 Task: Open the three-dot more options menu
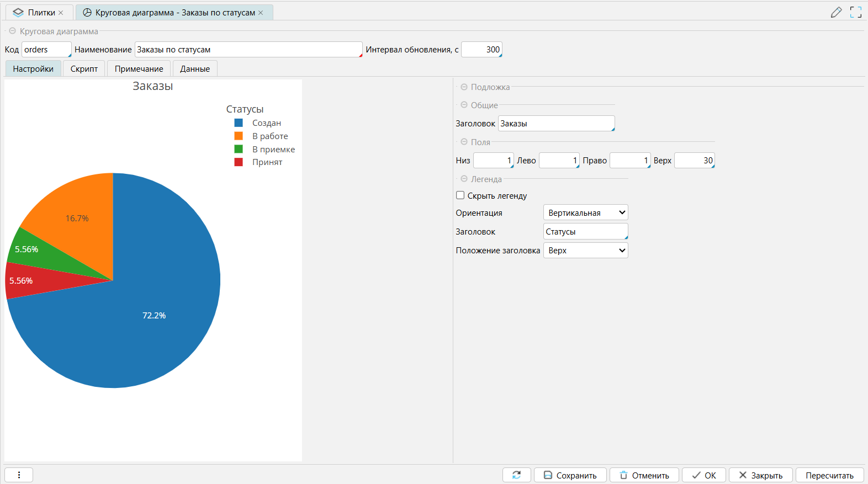[x=19, y=475]
